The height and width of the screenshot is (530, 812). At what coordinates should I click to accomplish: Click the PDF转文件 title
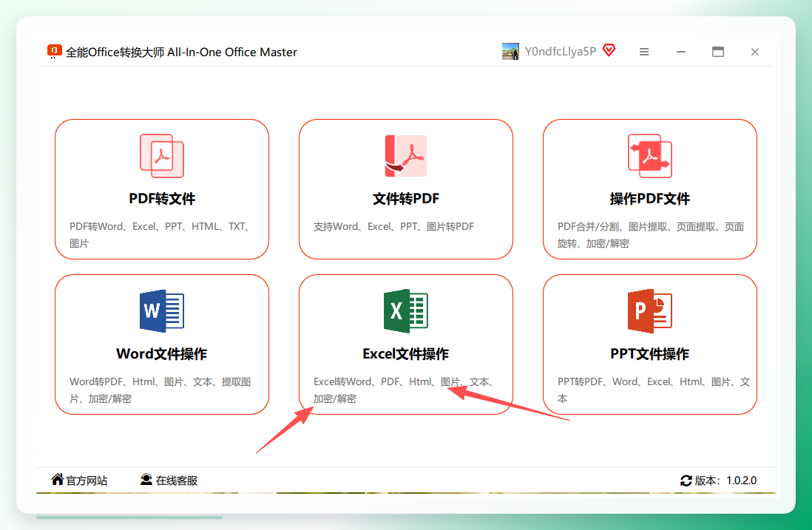click(x=162, y=199)
